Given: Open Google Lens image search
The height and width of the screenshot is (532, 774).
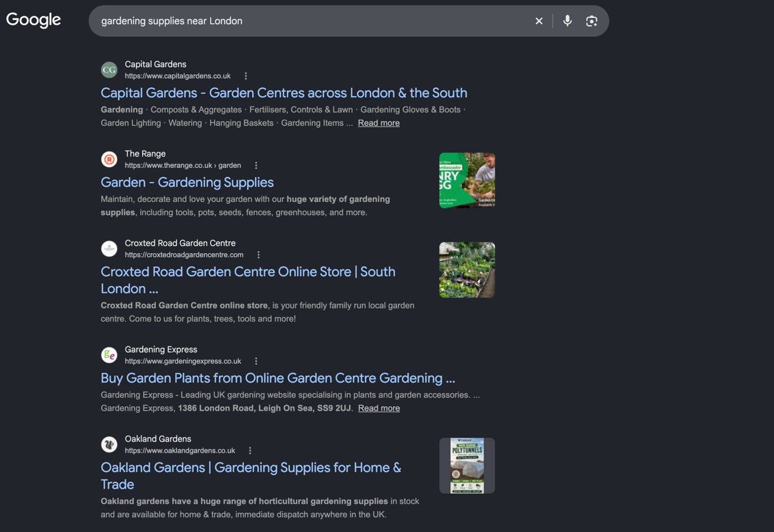Looking at the screenshot, I should [x=592, y=21].
